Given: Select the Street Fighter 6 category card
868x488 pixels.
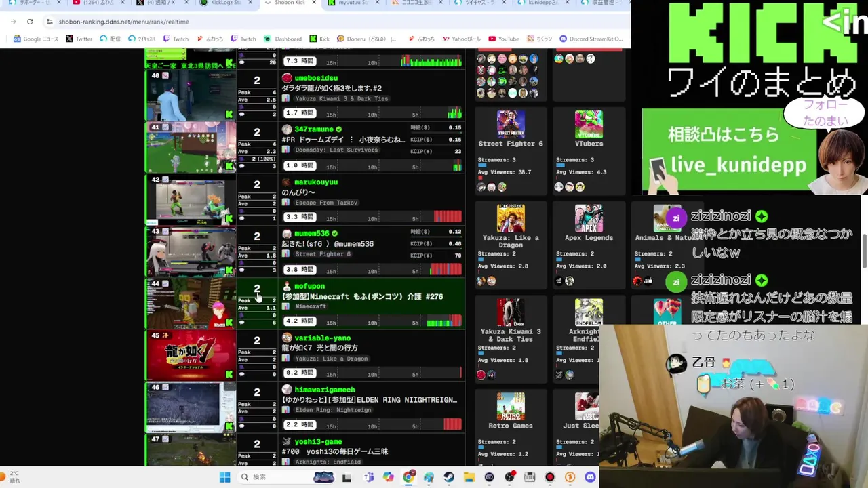Looking at the screenshot, I should click(x=511, y=152).
